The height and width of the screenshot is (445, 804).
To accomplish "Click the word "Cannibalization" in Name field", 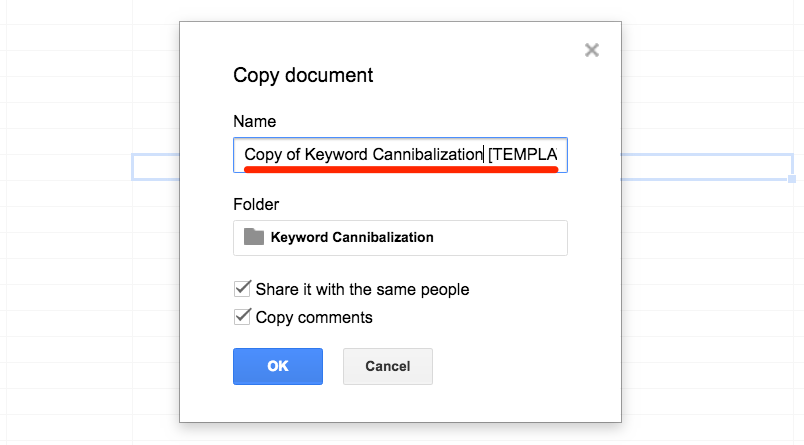I will [428, 155].
